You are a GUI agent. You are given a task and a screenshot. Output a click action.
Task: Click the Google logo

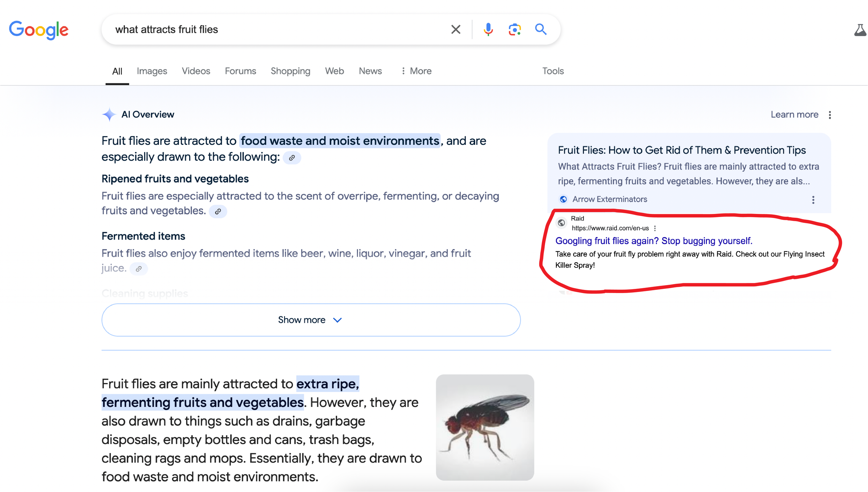(39, 30)
